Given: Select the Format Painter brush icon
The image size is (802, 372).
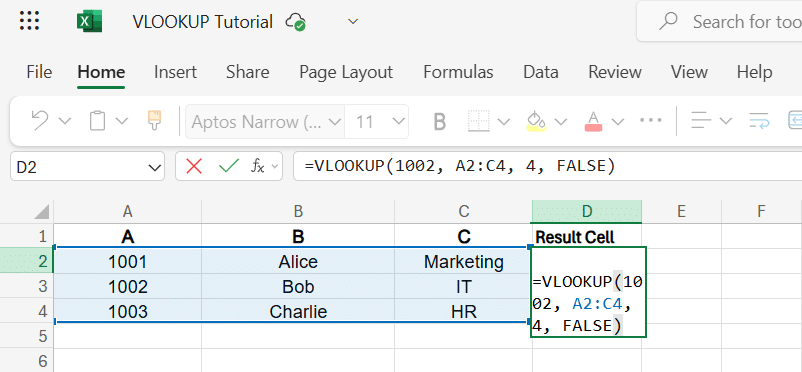Looking at the screenshot, I should [x=154, y=121].
